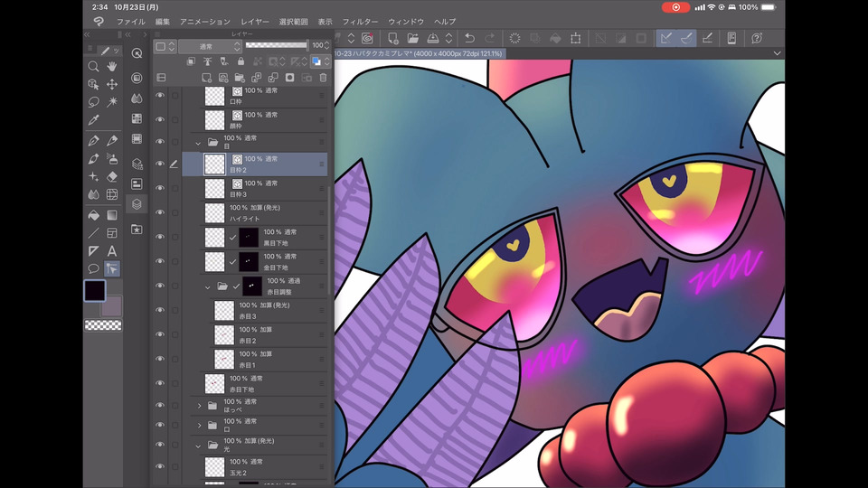Select the Gradient tool
This screenshot has width=868, height=488.
coord(112,215)
